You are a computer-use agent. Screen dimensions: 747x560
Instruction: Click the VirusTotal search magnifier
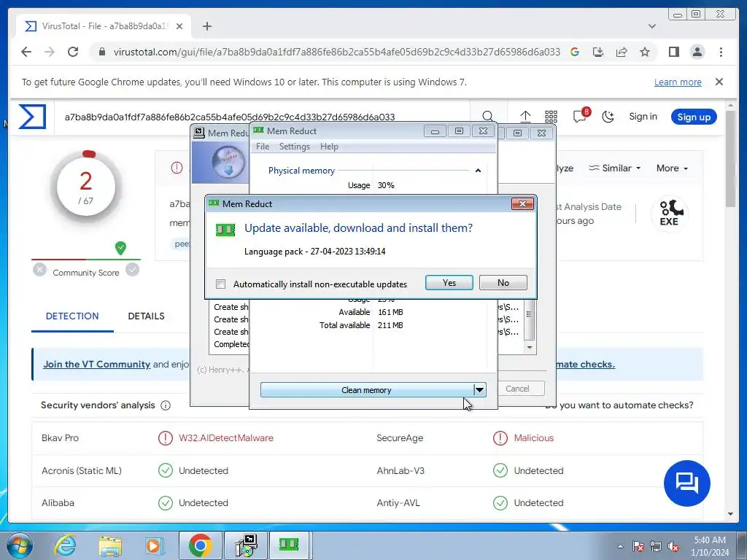pos(487,116)
